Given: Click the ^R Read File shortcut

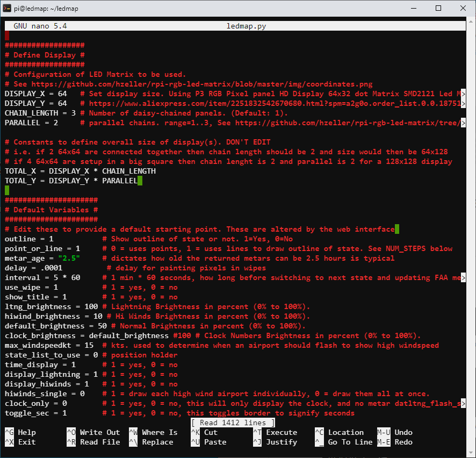Looking at the screenshot, I should [93, 442].
